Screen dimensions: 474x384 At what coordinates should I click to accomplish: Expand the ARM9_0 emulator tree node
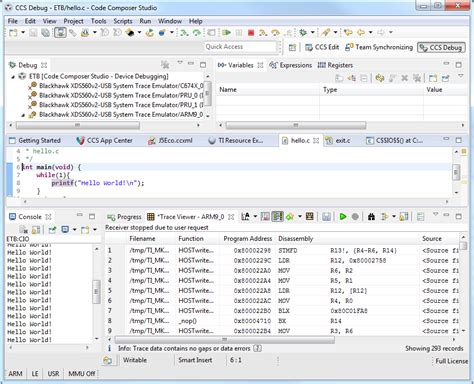(23, 115)
